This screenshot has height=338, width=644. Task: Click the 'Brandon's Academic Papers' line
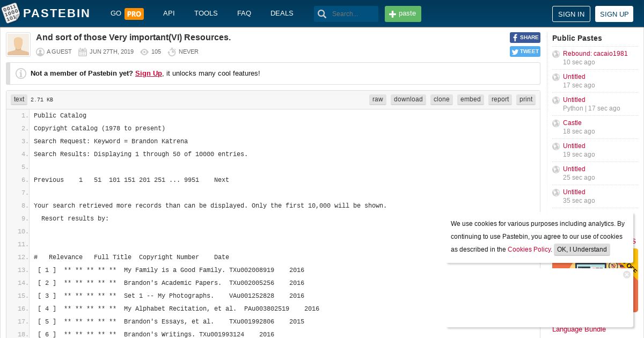coord(169,283)
